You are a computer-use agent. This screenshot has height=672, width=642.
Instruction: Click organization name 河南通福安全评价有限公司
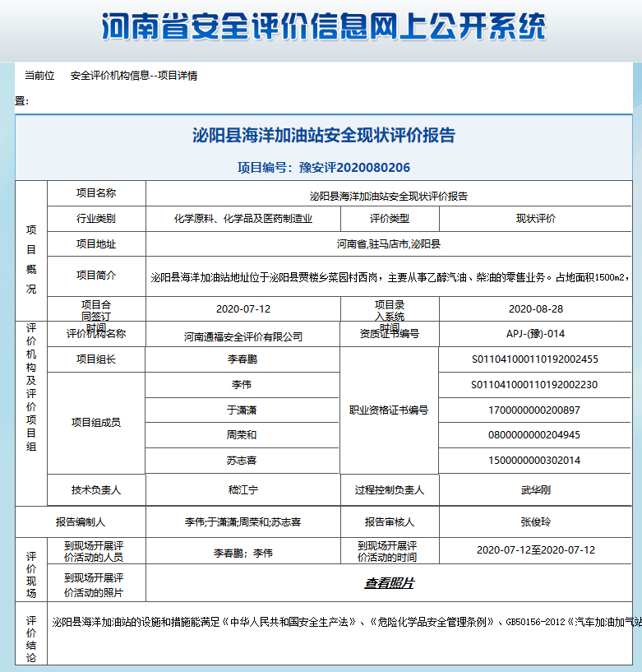243,337
